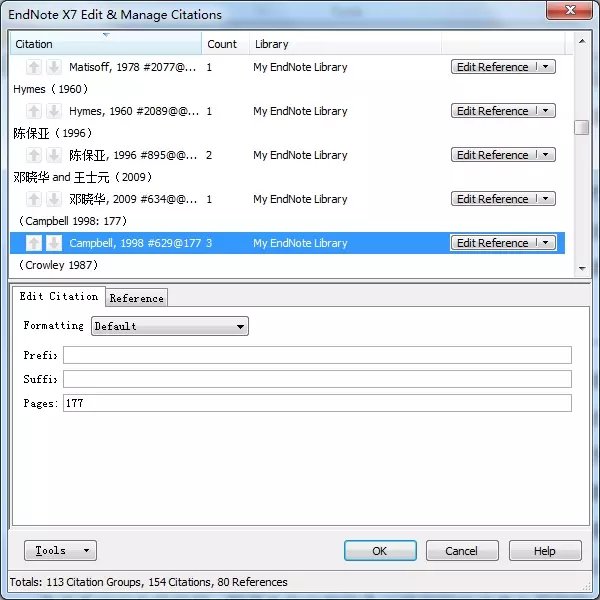Click the Pages field containing 177

coord(317,403)
